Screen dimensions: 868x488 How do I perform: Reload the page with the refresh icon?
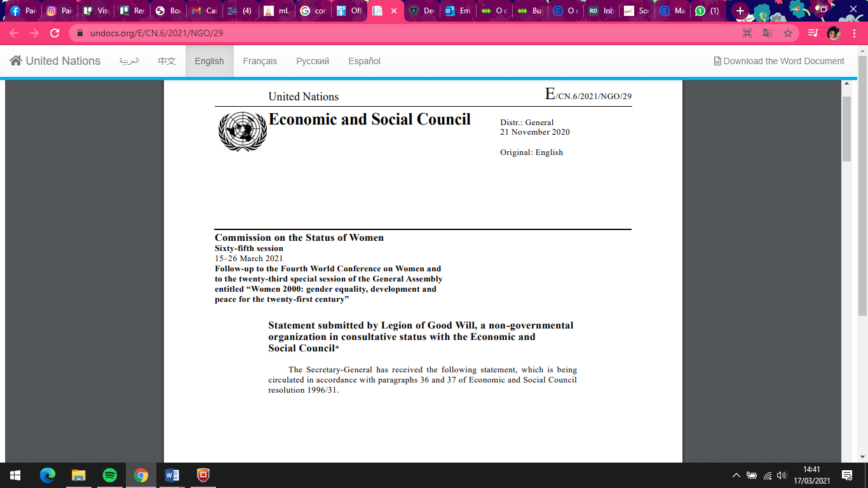point(55,33)
